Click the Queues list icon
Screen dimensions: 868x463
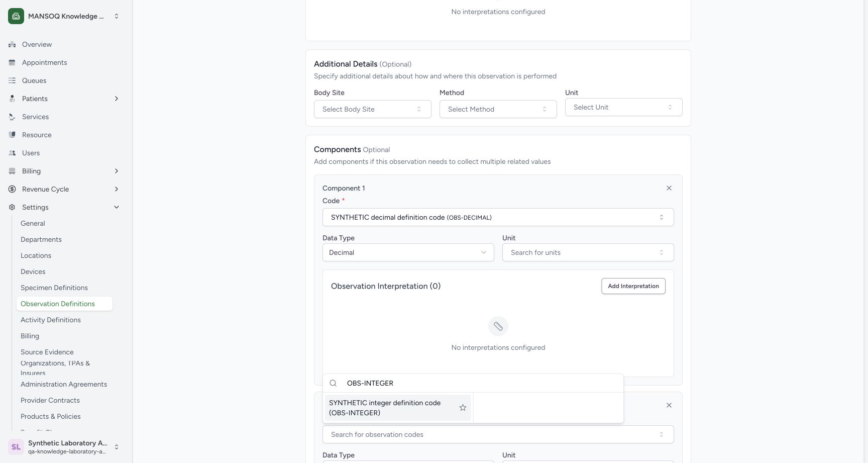pos(12,80)
